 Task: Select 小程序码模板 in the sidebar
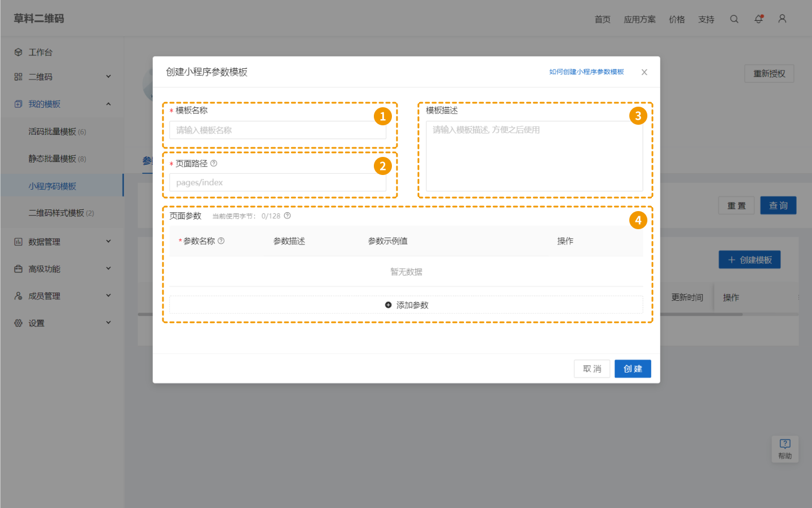[x=62, y=186]
